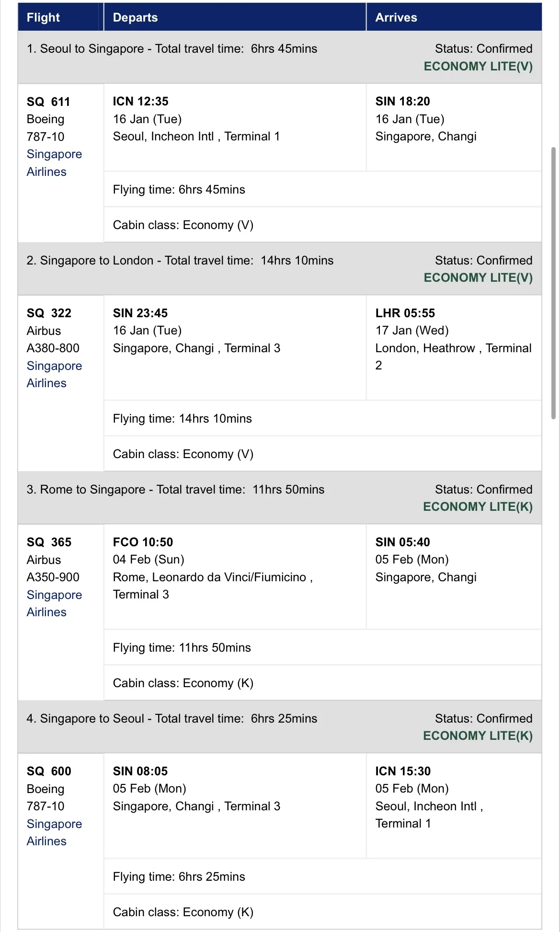Click ECONOMY LITE(K) label for Rome–Singapore flight
Image resolution: width=560 pixels, height=932 pixels.
(x=478, y=507)
